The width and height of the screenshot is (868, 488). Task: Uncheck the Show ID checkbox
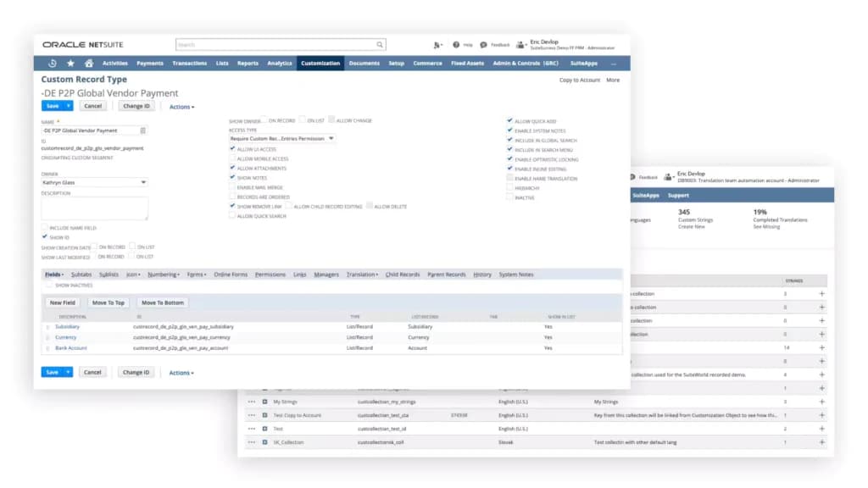coord(45,237)
